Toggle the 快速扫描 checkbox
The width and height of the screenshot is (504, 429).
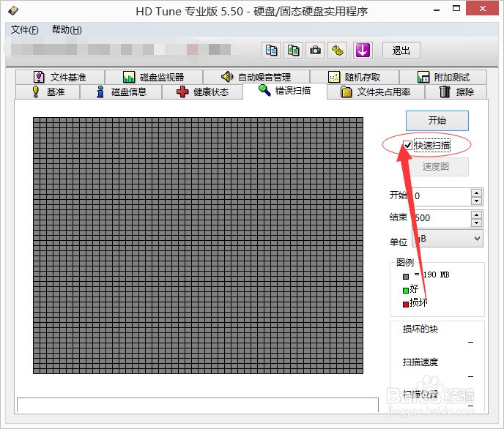tap(408, 146)
